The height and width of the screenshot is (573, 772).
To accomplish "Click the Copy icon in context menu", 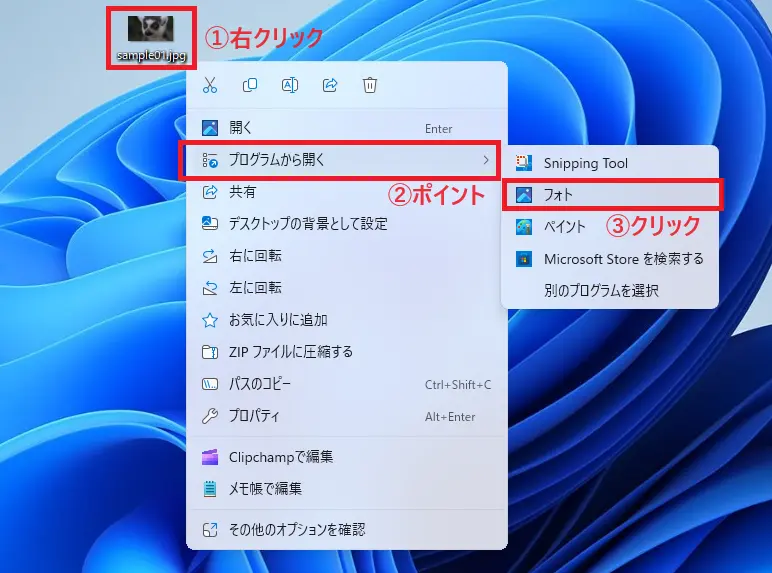I will (250, 86).
